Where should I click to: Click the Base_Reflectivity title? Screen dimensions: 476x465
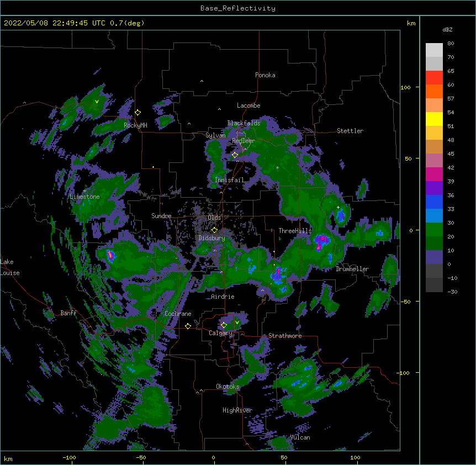click(x=238, y=8)
